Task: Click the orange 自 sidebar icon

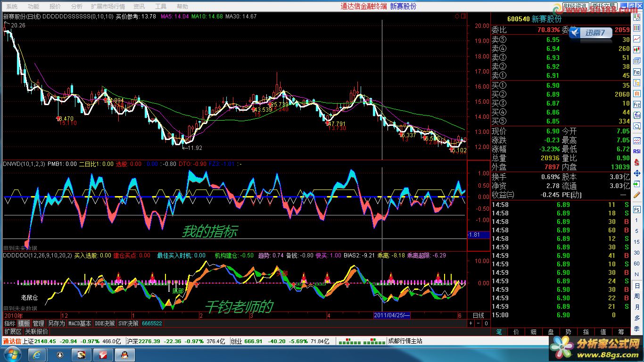Action: tap(637, 93)
